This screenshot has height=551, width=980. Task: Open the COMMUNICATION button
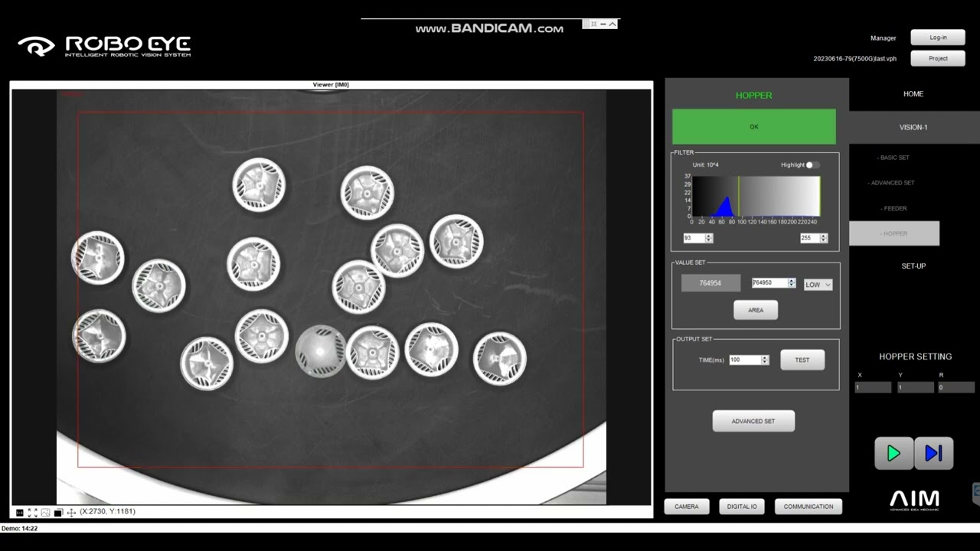click(x=808, y=507)
